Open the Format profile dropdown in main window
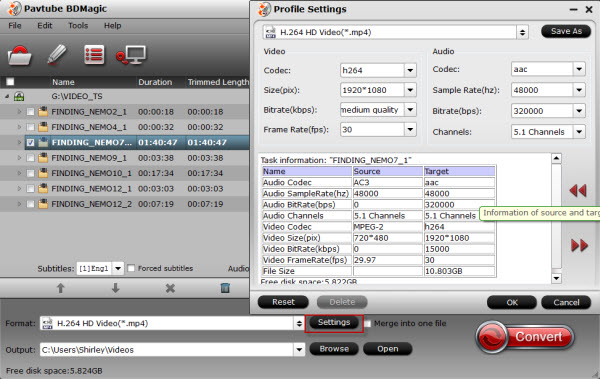Viewport: 600px width, 379px height. pyautogui.click(x=299, y=323)
